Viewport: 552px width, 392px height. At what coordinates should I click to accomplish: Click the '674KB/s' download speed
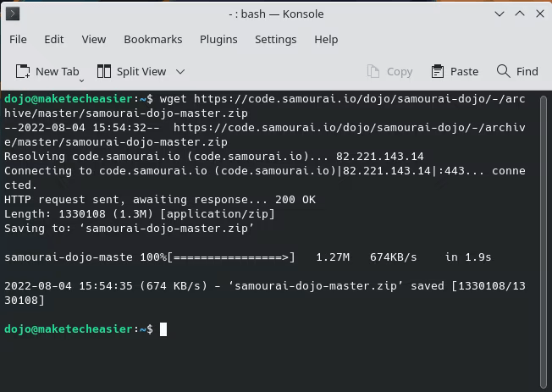click(393, 257)
